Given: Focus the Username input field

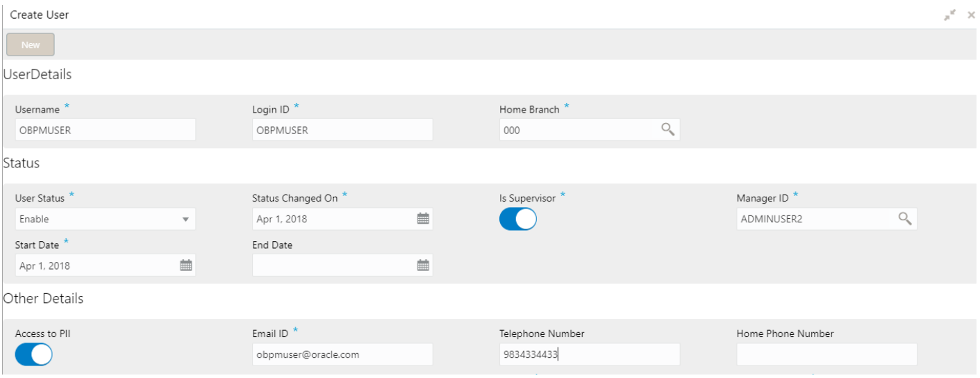Looking at the screenshot, I should [x=105, y=129].
